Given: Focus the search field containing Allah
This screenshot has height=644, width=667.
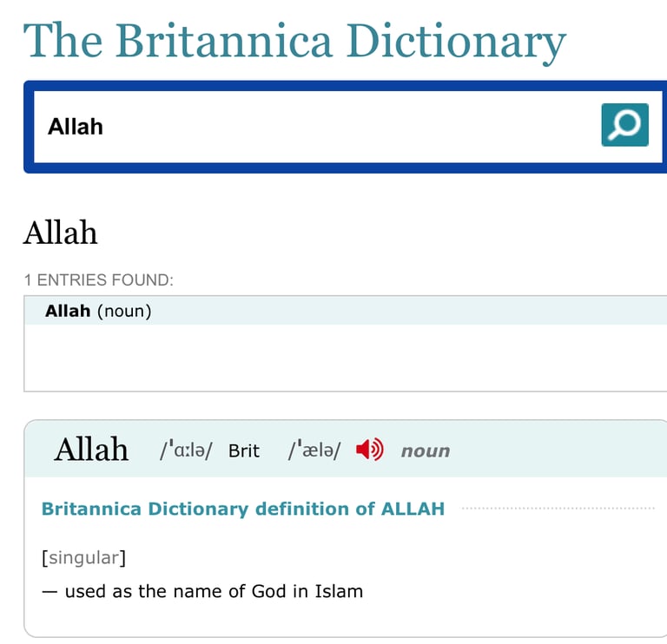Looking at the screenshot, I should click(313, 127).
